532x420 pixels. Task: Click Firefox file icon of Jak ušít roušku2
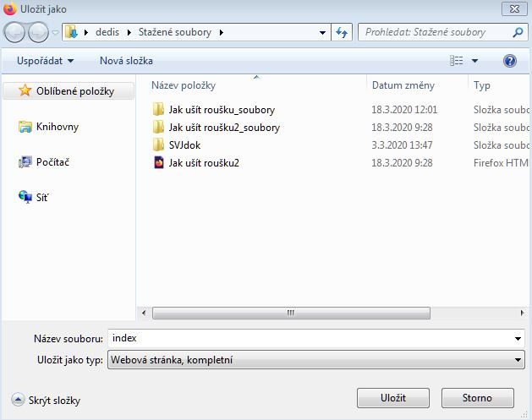click(158, 162)
